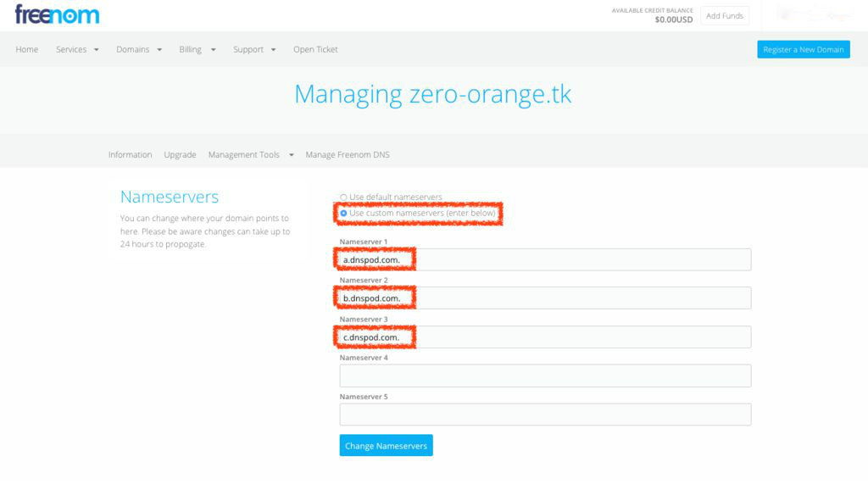This screenshot has height=484, width=868.
Task: Click the Change Nameservers button
Action: point(386,445)
